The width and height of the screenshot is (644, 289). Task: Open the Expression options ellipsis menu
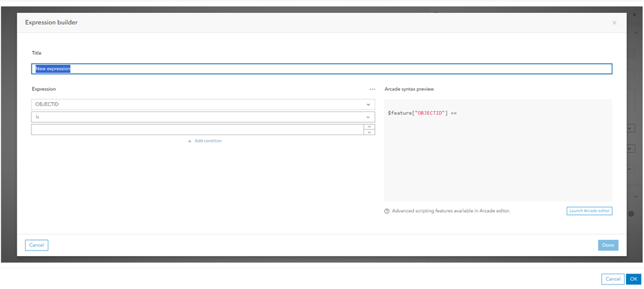372,89
